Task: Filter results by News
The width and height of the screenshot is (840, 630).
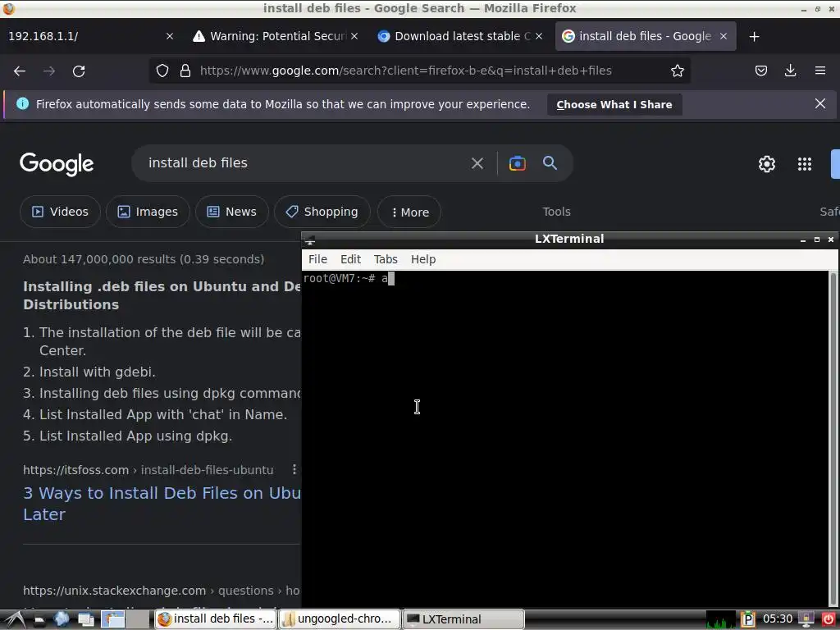Action: point(232,212)
